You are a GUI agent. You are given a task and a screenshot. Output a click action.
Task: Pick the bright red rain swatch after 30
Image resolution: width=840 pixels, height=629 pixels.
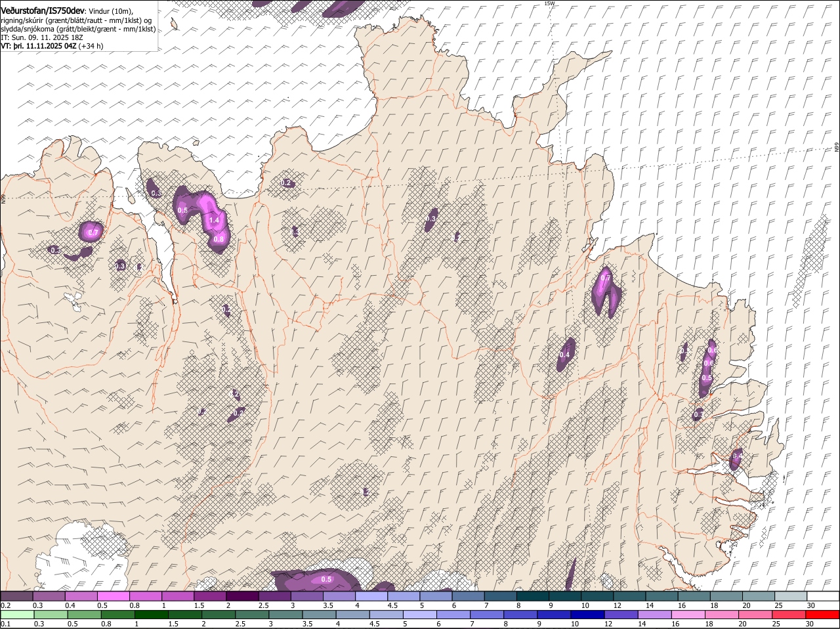click(x=823, y=615)
